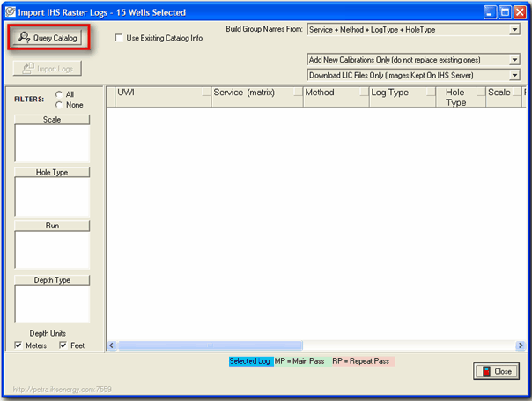The image size is (532, 401).
Task: Click the UWI column header
Action: tap(159, 93)
